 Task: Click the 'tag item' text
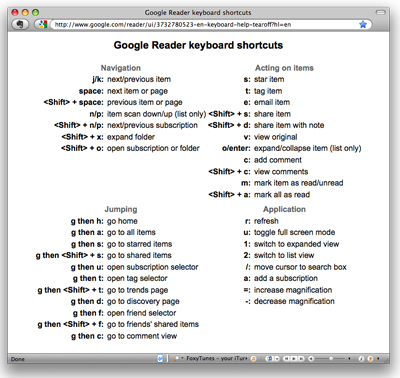pyautogui.click(x=268, y=91)
